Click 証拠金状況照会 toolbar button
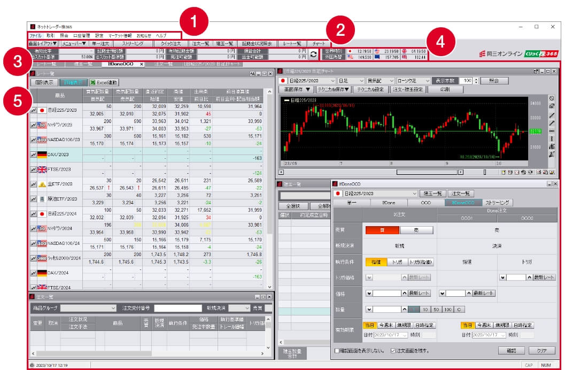 coord(257,43)
